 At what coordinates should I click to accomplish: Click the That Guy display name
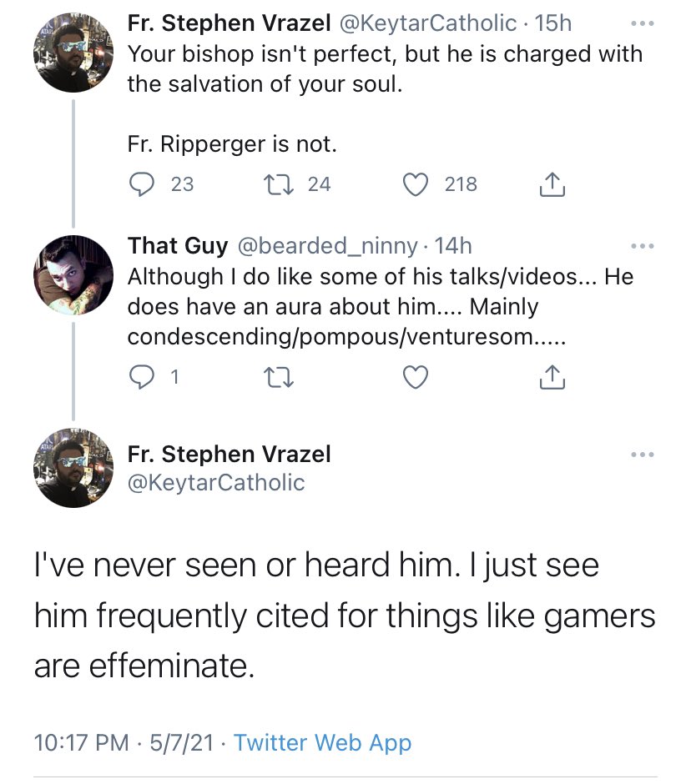(x=178, y=246)
